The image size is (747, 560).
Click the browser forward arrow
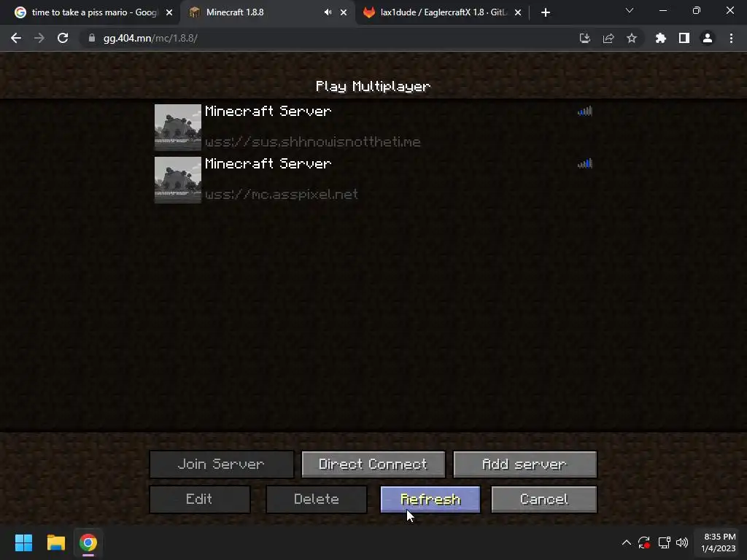tap(39, 38)
